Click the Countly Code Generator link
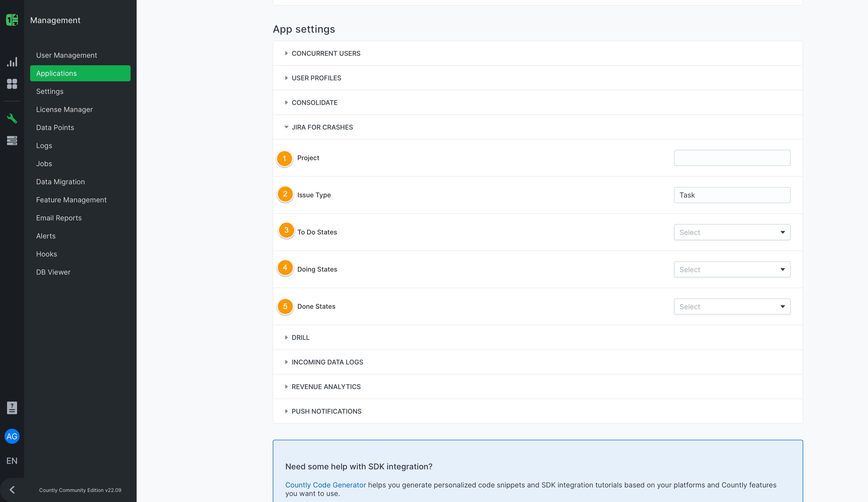The image size is (868, 502). (325, 485)
